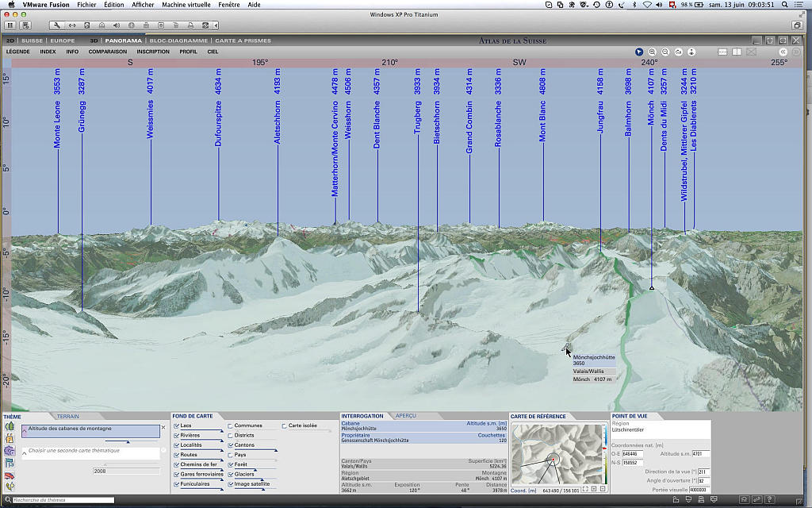
Task: Switch to the TERRAIN tab
Action: click(x=68, y=416)
